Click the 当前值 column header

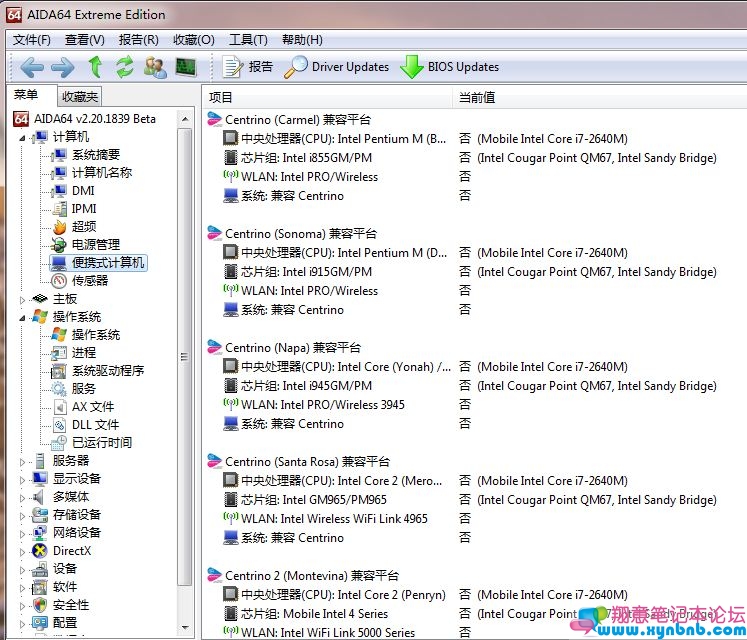(599, 98)
